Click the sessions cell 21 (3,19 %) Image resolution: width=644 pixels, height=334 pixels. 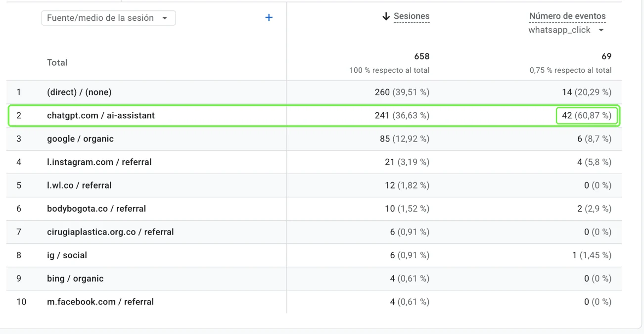click(407, 162)
